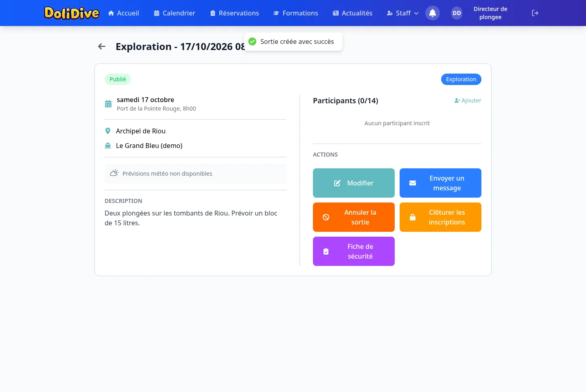Click the logout icon
586x392 pixels.
point(535,13)
